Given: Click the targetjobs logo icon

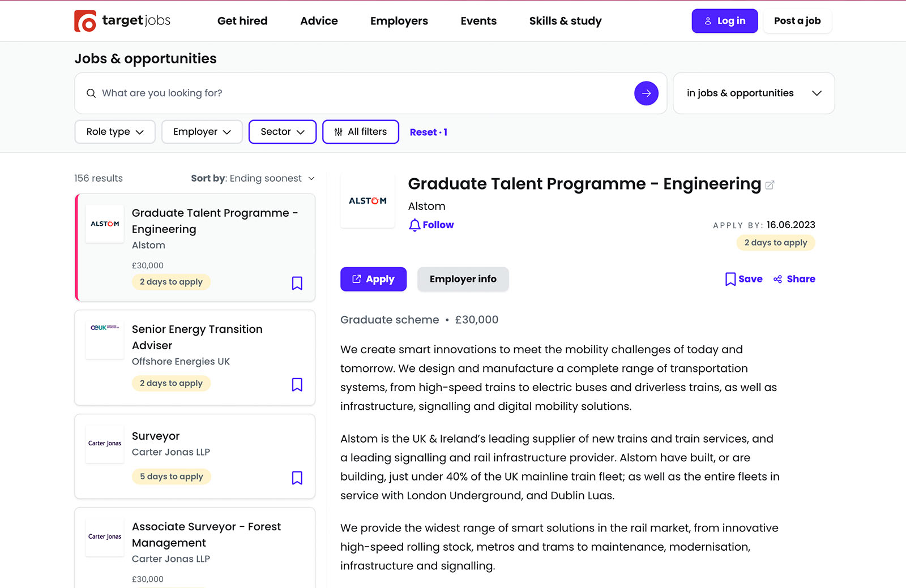Looking at the screenshot, I should [x=86, y=21].
